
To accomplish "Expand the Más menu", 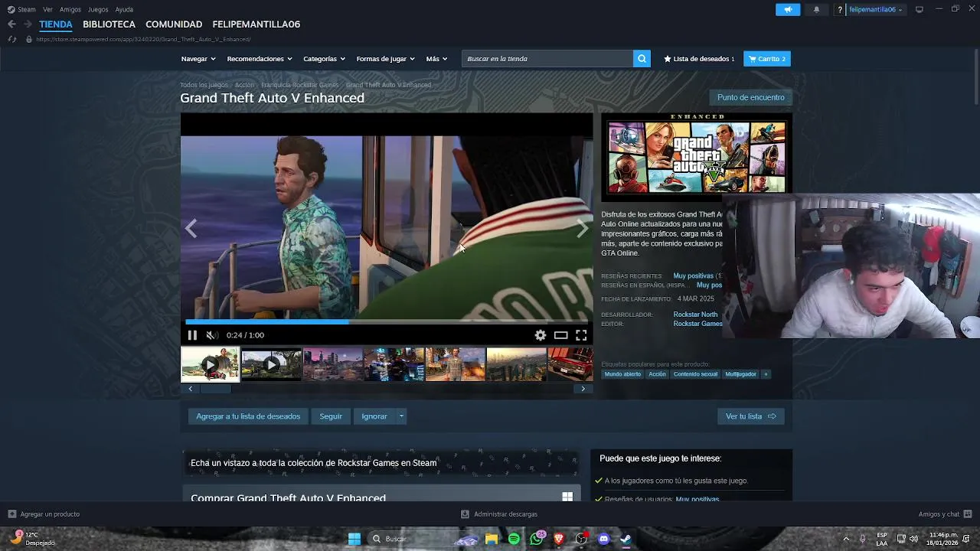I will pyautogui.click(x=436, y=59).
